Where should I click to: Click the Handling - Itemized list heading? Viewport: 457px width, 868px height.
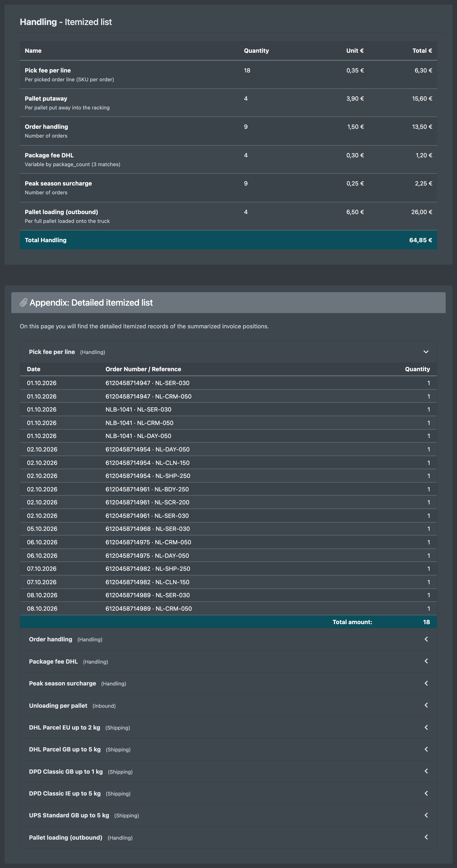pos(66,22)
